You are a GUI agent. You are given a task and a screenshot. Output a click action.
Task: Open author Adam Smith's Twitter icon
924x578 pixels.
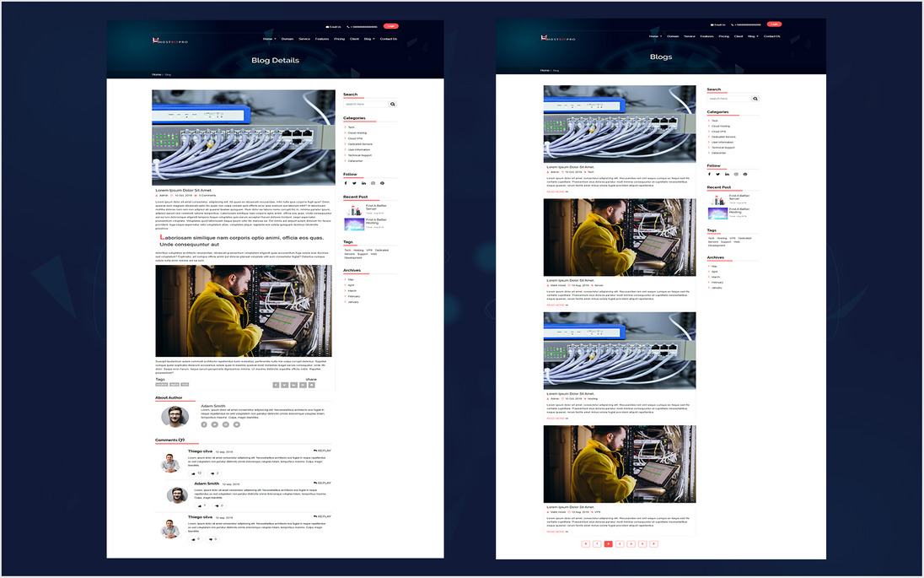pos(215,424)
